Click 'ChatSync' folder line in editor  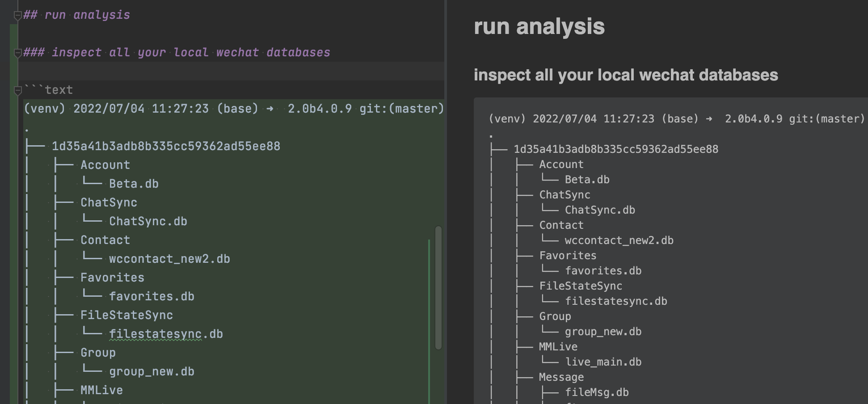coord(109,202)
